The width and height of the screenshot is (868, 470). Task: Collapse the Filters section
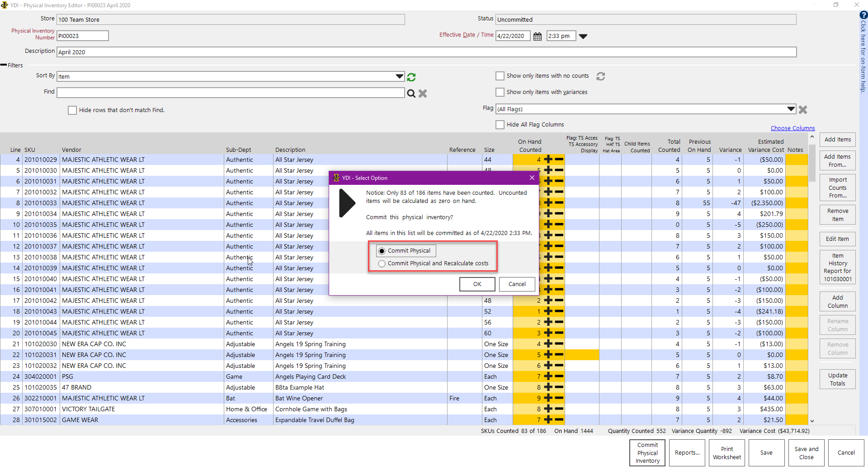(x=4, y=66)
